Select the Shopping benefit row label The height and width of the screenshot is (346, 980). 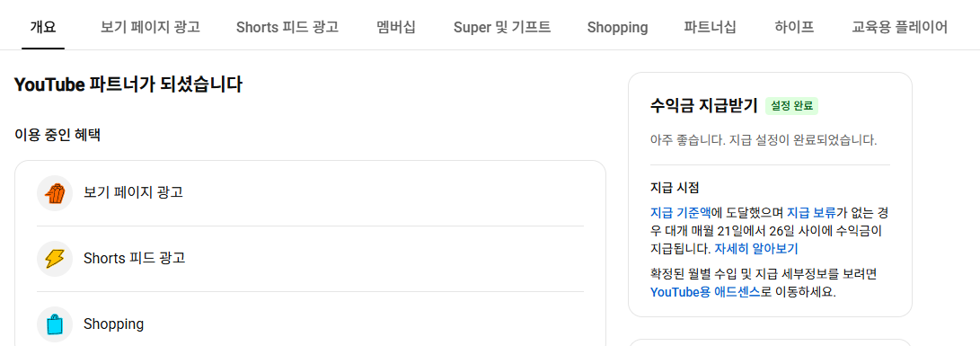[114, 324]
